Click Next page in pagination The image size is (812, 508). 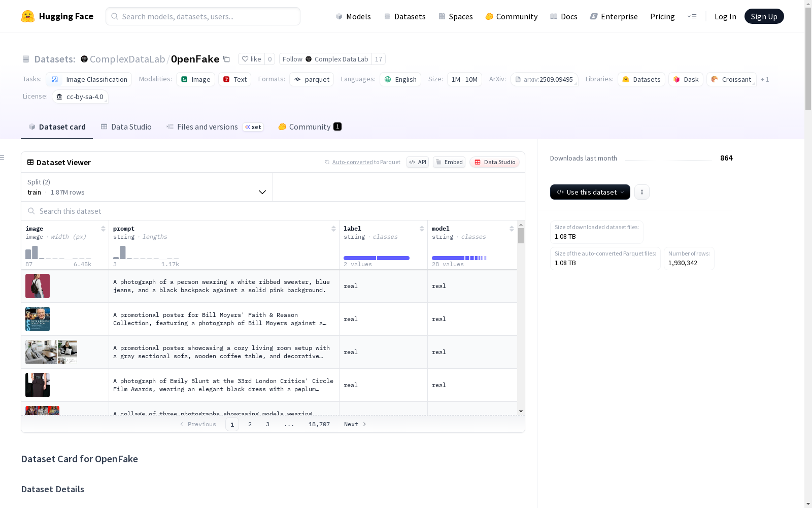355,424
